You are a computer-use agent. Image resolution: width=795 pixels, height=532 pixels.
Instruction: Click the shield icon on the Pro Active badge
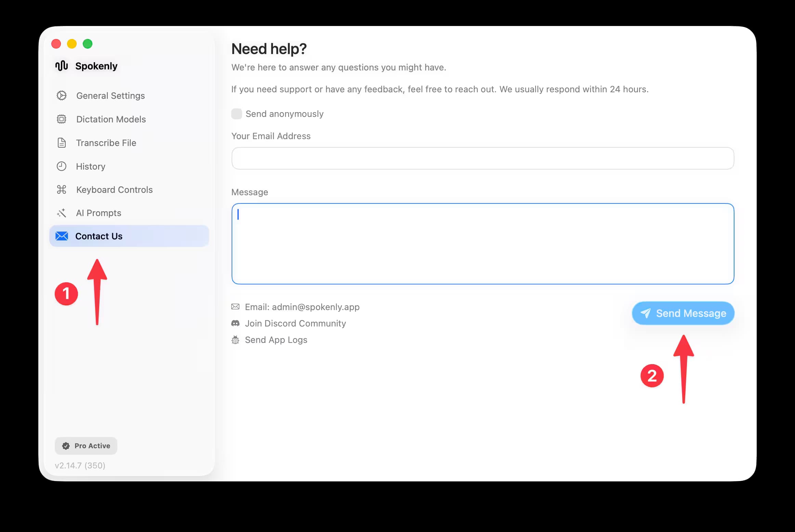65,445
